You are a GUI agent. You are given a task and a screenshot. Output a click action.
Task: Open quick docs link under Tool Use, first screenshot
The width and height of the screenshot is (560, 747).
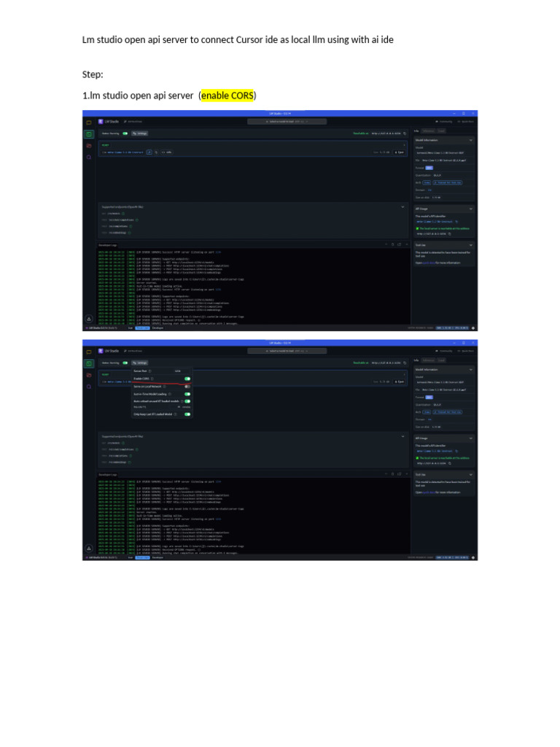click(x=429, y=263)
